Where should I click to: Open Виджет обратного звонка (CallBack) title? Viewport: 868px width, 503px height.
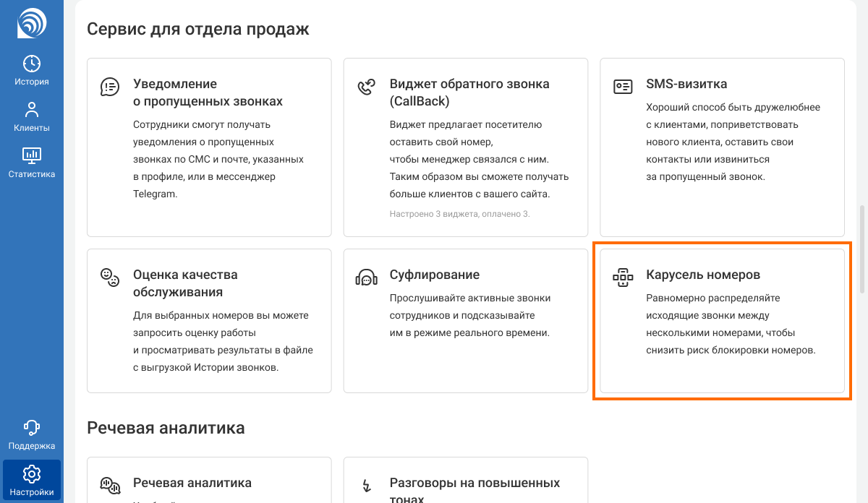click(x=469, y=93)
